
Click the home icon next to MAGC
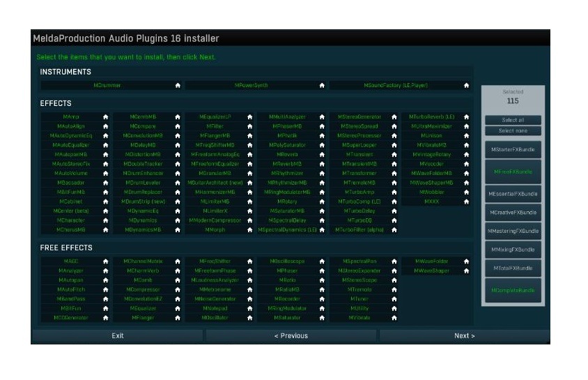(x=105, y=261)
